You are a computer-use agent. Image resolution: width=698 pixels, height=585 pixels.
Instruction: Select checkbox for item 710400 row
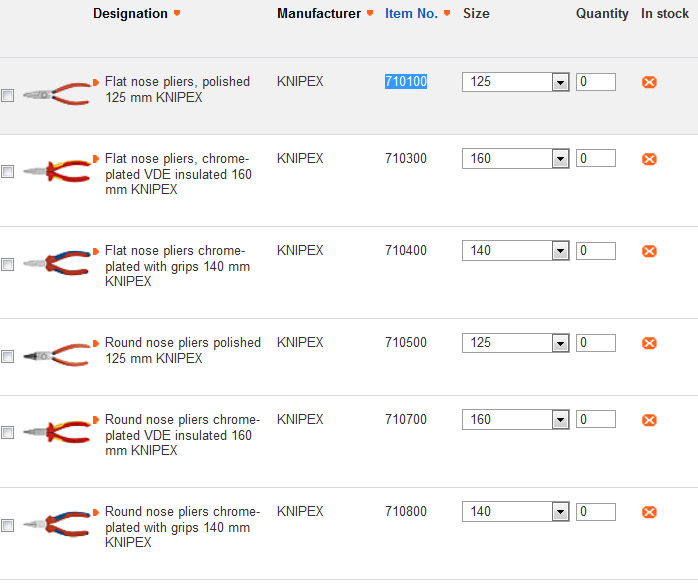8,265
